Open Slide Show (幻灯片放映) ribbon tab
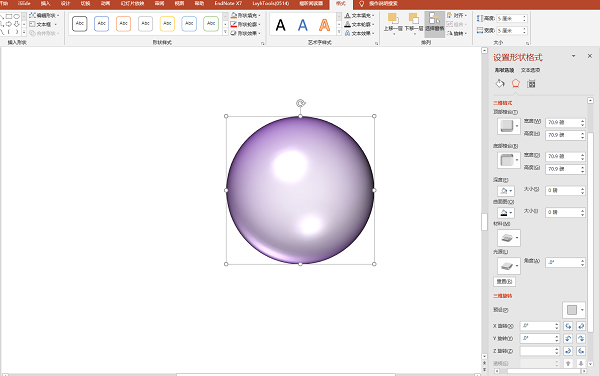This screenshot has width=600, height=376. click(x=132, y=3)
